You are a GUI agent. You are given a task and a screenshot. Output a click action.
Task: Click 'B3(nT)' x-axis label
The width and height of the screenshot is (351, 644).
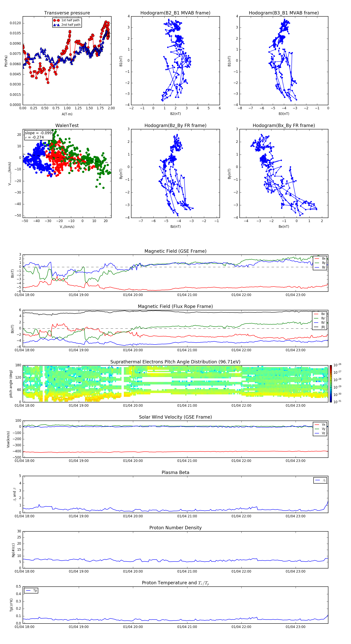(x=284, y=114)
